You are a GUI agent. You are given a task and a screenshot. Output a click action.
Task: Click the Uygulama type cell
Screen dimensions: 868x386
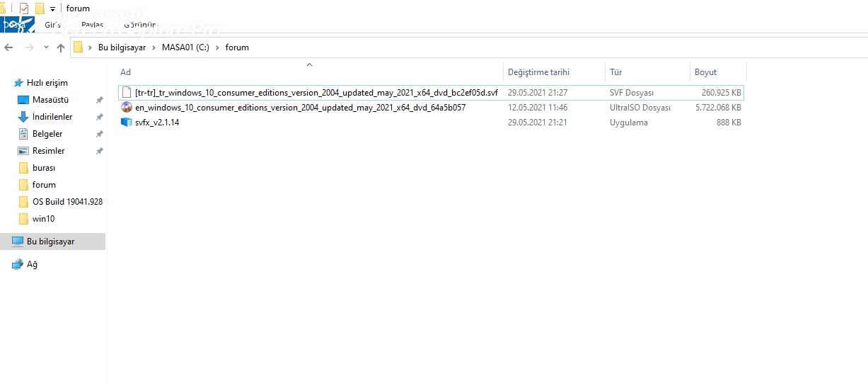point(628,123)
